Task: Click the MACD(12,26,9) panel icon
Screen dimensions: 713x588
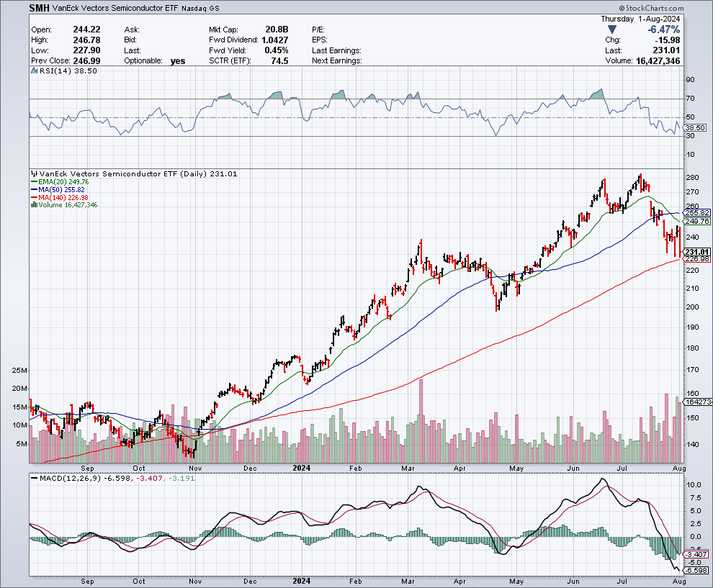Action: pos(33,479)
